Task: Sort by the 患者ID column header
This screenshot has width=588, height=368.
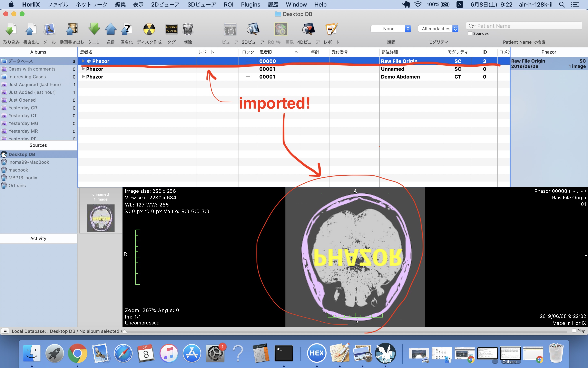Action: tap(279, 52)
